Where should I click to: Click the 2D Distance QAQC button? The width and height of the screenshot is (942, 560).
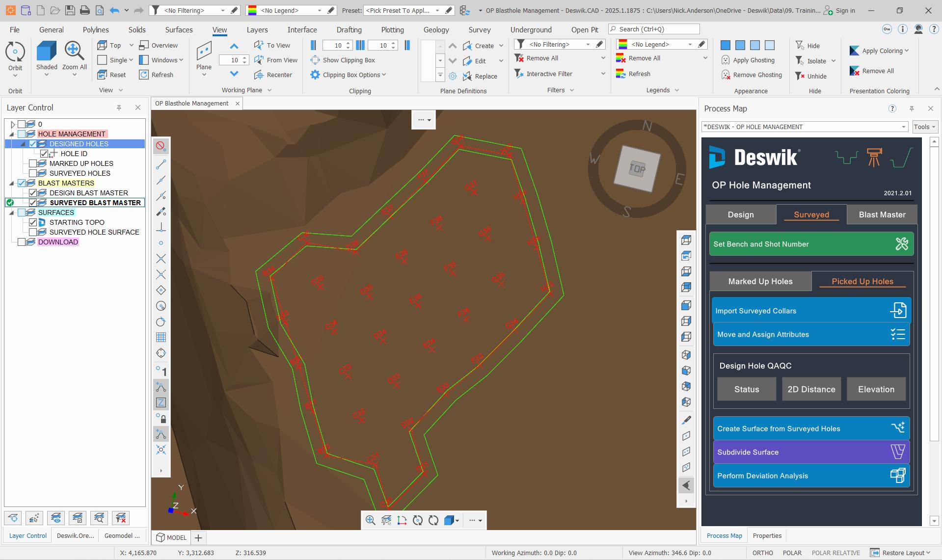pos(811,389)
